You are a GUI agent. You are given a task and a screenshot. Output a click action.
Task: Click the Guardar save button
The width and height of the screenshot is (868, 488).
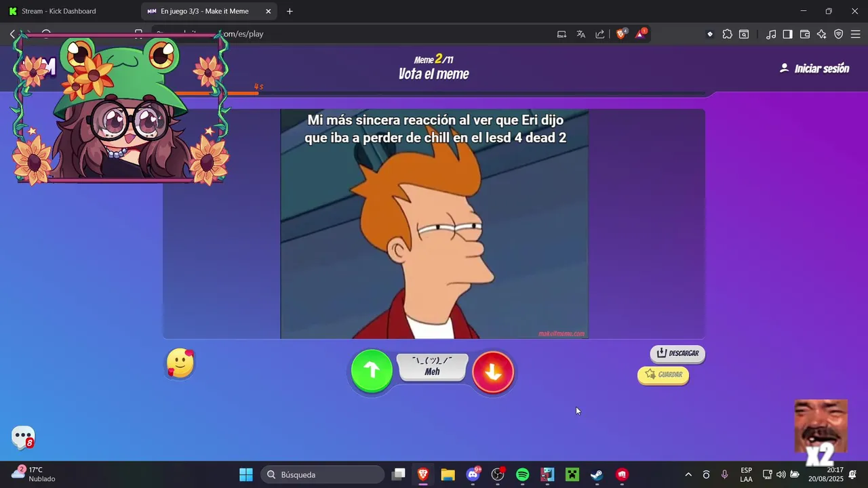pos(663,375)
